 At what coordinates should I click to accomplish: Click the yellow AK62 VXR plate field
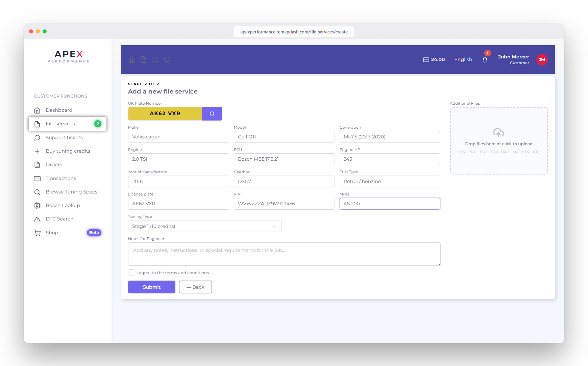[x=165, y=114]
